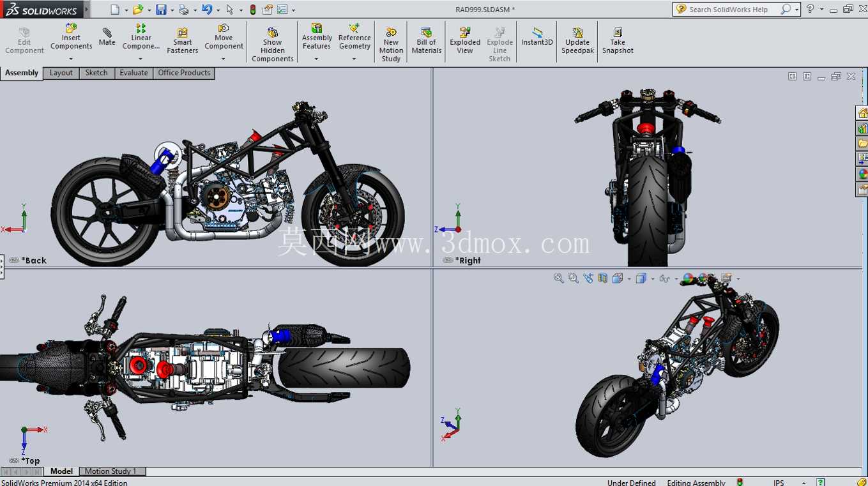The width and height of the screenshot is (868, 486).
Task: Open File Explorer task pane tab
Action: (862, 144)
